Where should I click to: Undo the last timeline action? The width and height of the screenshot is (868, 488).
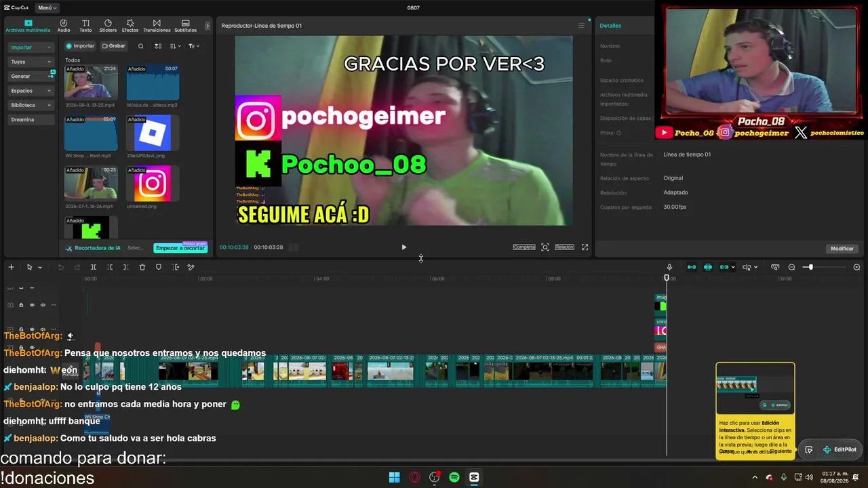pyautogui.click(x=61, y=267)
